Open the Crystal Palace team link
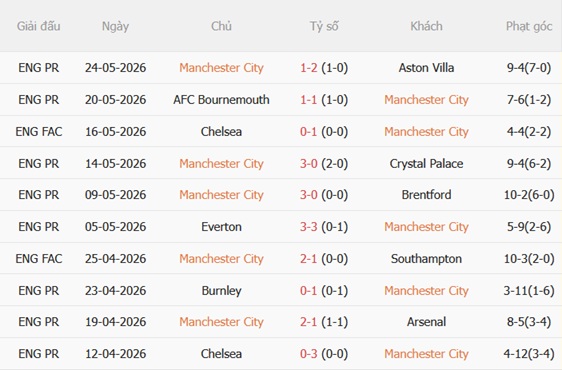 pyautogui.click(x=426, y=163)
